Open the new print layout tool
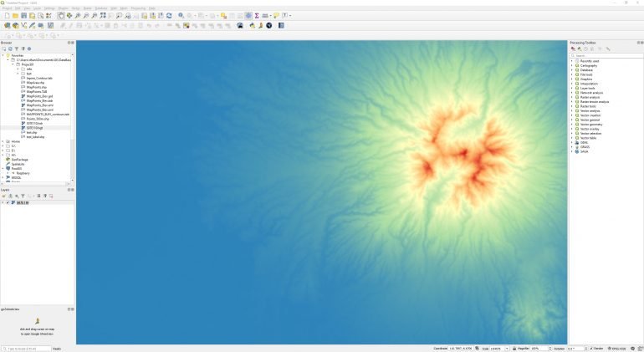644x352 pixels. pos(32,16)
